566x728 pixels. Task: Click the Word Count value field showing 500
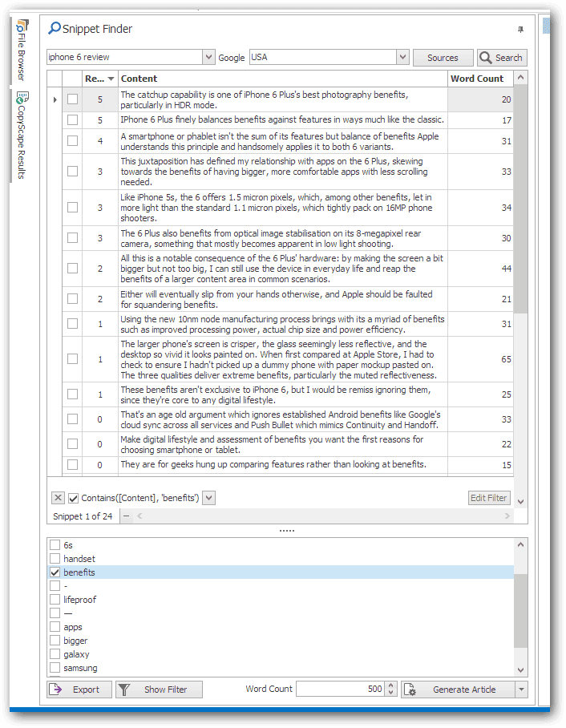(340, 689)
